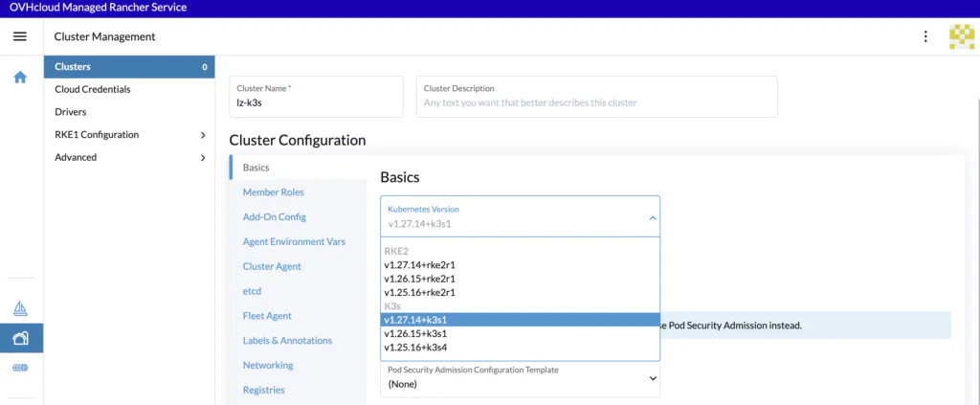The height and width of the screenshot is (405, 980).
Task: Switch to Labels & Annotations tab
Action: click(x=299, y=341)
